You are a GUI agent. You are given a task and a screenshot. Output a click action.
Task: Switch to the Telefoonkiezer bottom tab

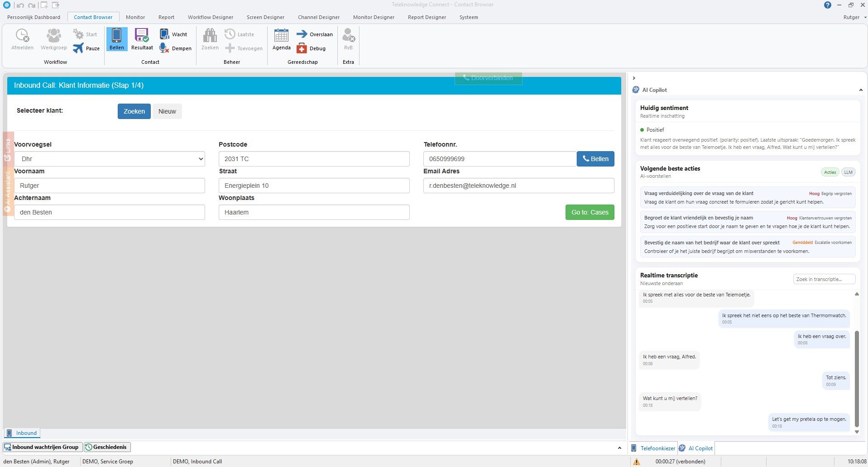tap(653, 448)
